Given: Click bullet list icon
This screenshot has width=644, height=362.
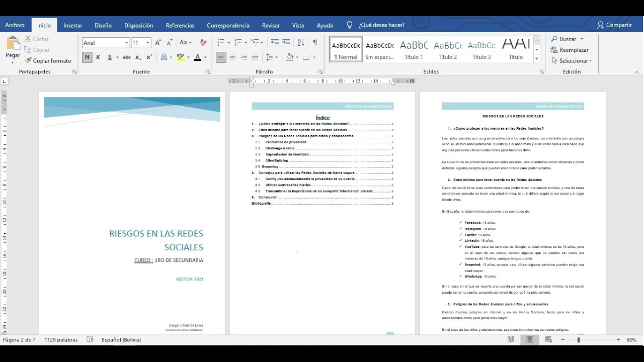Looking at the screenshot, I should click(220, 43).
